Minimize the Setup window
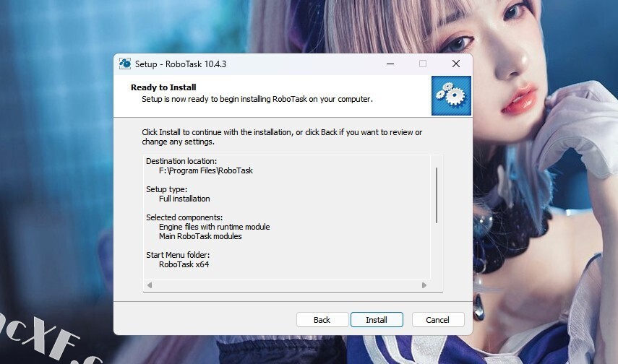618x364 pixels. tap(390, 64)
